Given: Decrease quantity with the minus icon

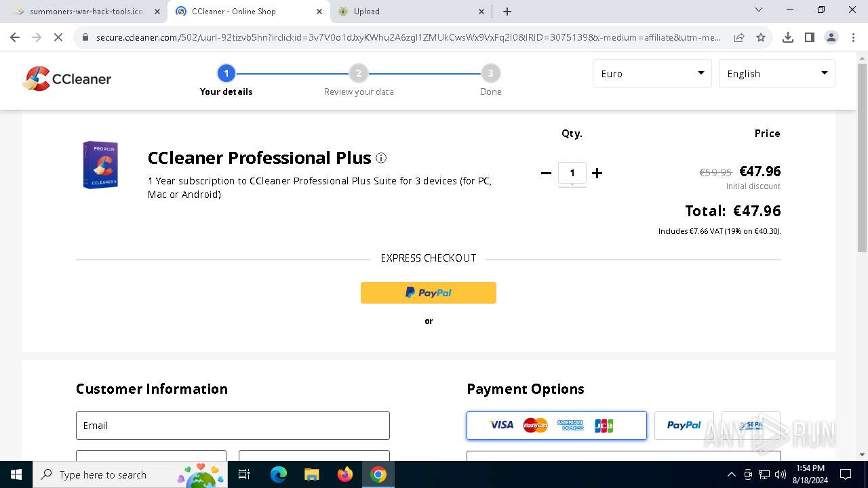Looking at the screenshot, I should click(x=546, y=173).
